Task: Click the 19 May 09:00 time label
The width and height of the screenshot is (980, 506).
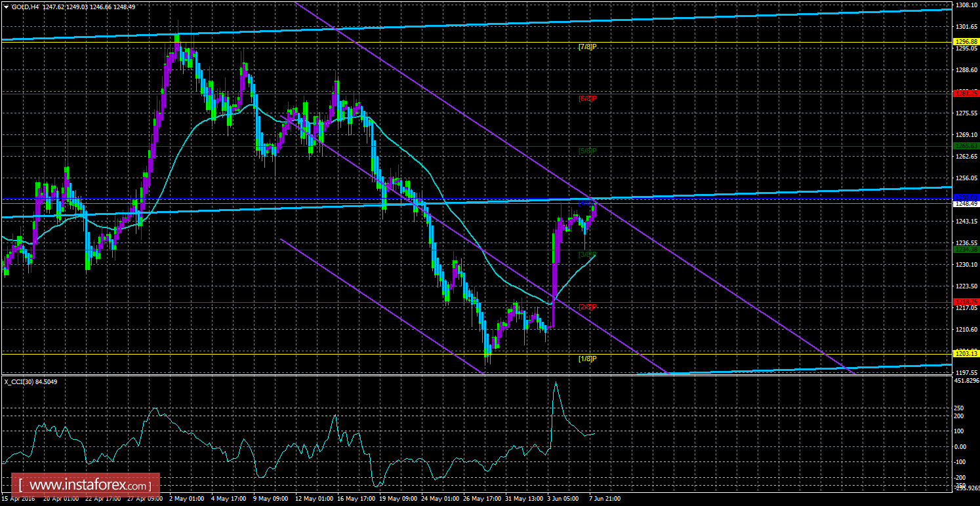Action: 399,499
